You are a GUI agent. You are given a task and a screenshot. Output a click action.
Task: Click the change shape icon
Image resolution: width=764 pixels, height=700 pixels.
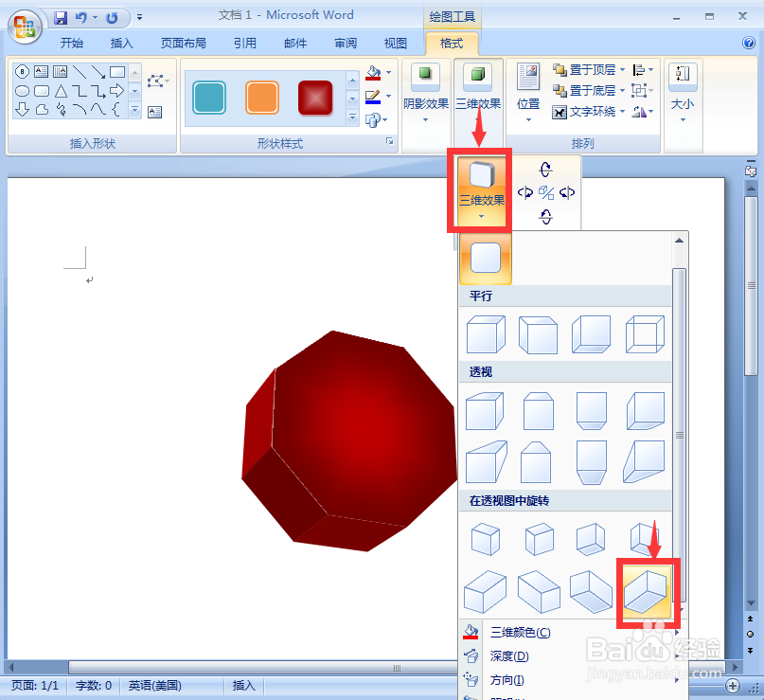pos(373,119)
